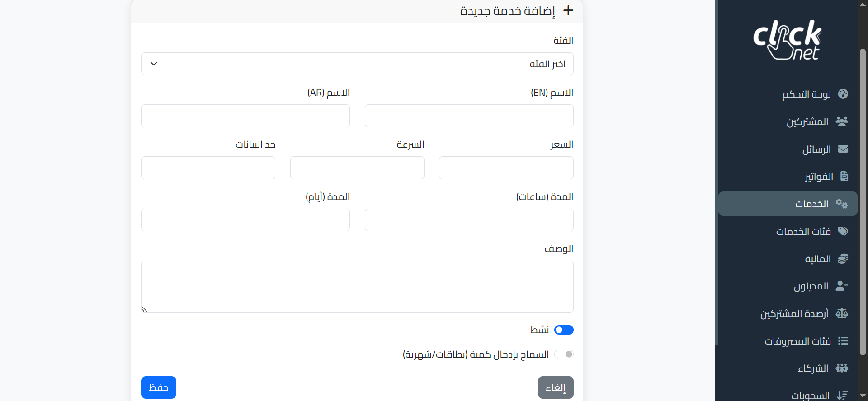868x401 pixels.
Task: Click the messages envelope icon
Action: pos(843,149)
